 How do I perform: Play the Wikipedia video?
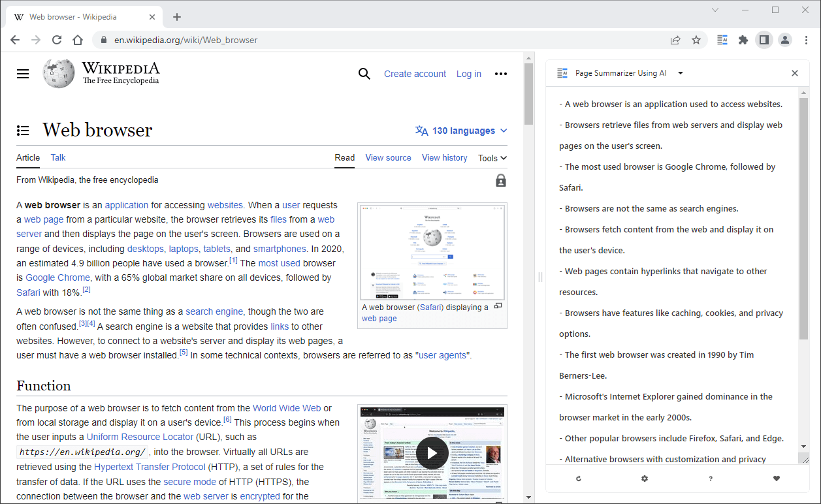[432, 453]
